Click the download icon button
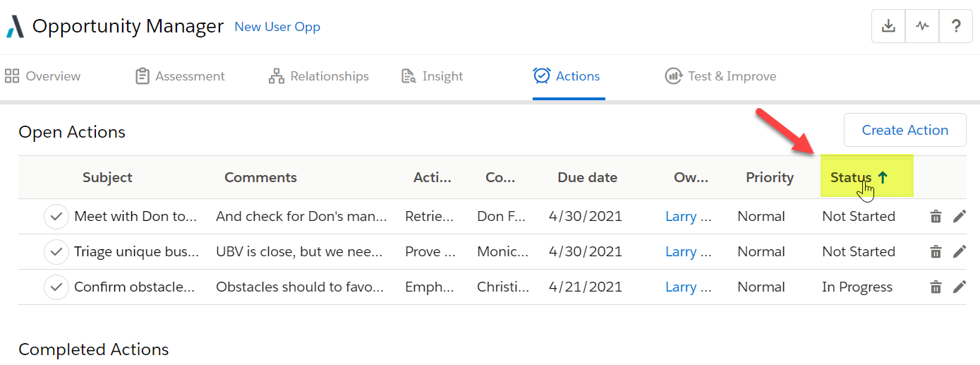The height and width of the screenshot is (365, 980). [x=888, y=27]
